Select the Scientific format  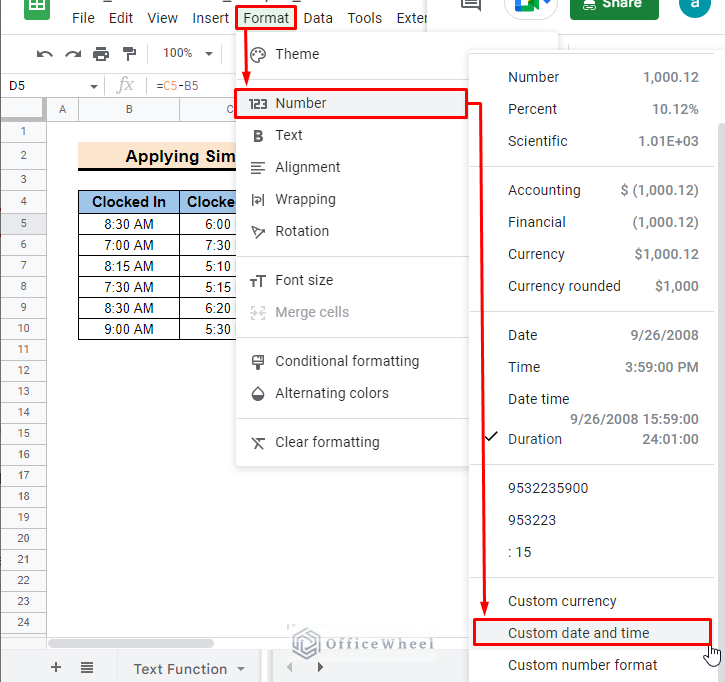coord(592,141)
